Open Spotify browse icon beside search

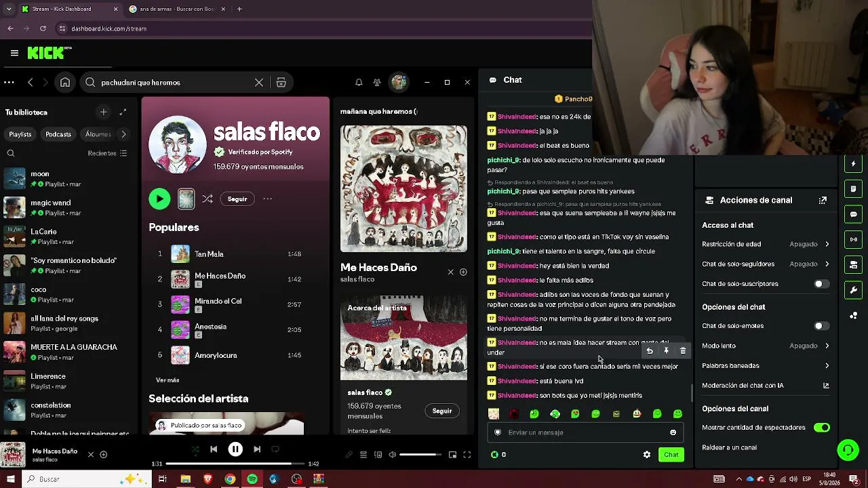point(281,83)
